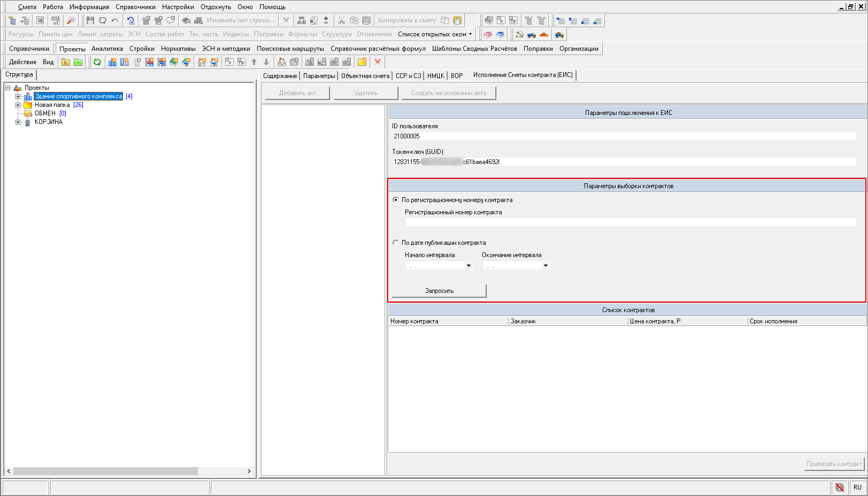Open the 'Справочники' menu in menu bar
This screenshot has width=868, height=496.
[135, 7]
